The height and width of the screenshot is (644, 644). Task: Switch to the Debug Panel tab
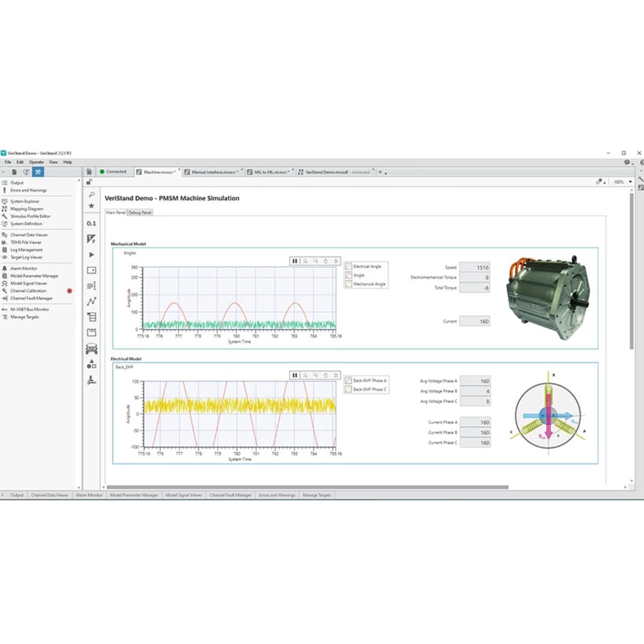(140, 212)
